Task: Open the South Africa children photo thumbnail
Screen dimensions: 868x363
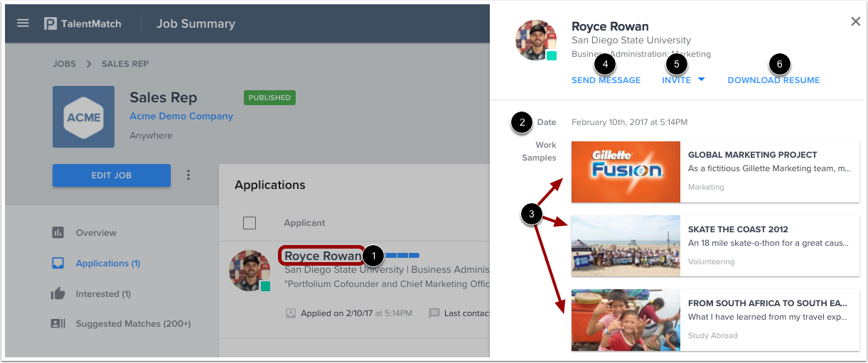Action: tap(626, 320)
